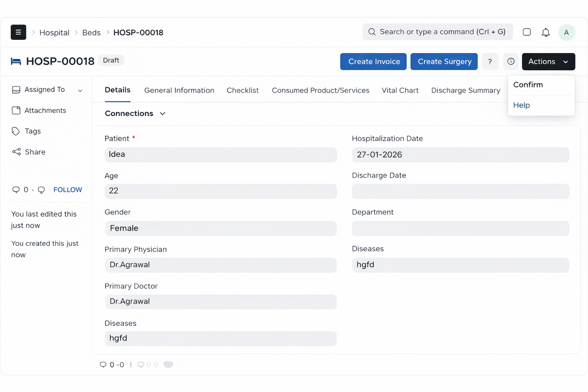
Task: Switch to the General Information tab
Action: tap(179, 90)
